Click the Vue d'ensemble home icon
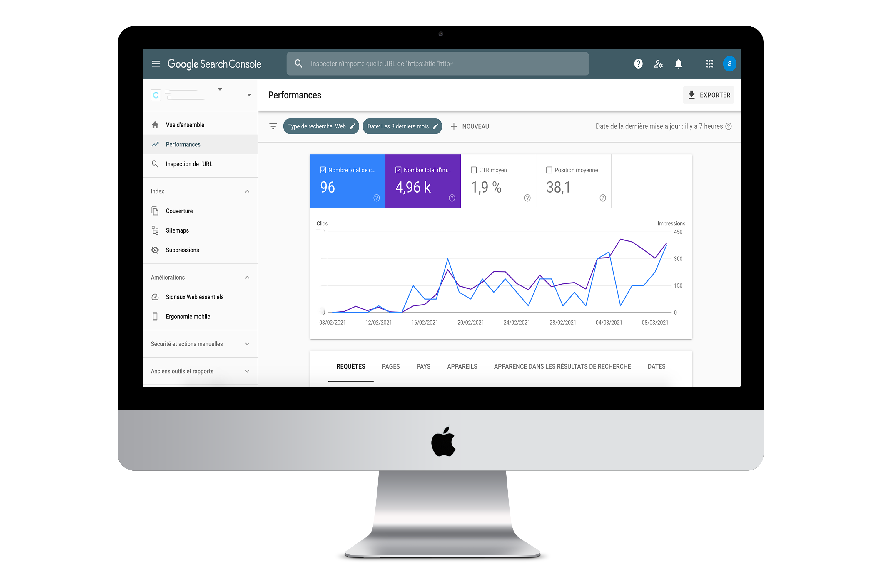Screen dimensions: 882x588 click(156, 124)
